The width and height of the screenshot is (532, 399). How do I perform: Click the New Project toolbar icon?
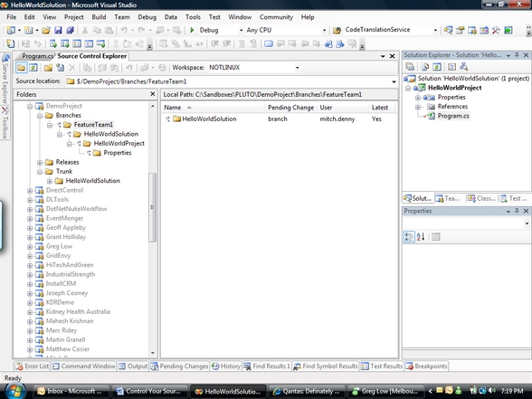11,30
